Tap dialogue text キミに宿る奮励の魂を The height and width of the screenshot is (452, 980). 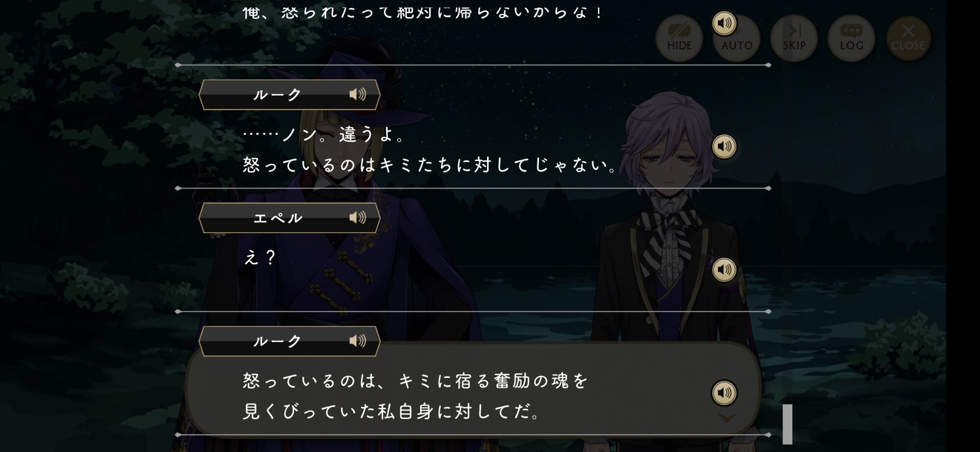tap(493, 381)
